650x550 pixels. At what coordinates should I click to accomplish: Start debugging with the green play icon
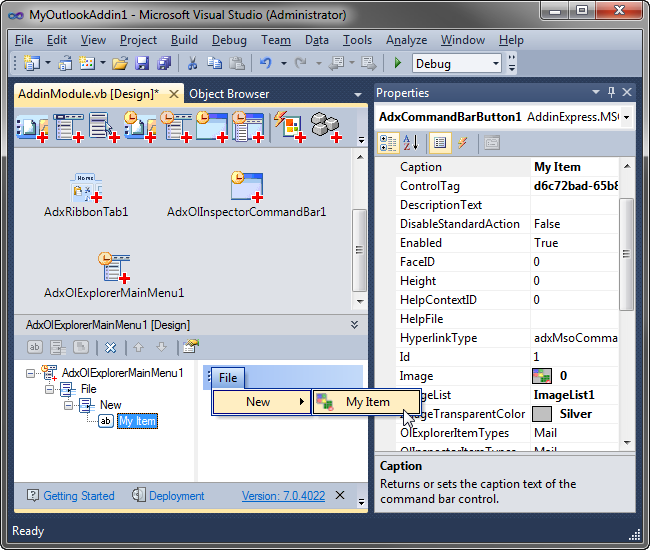coord(398,63)
